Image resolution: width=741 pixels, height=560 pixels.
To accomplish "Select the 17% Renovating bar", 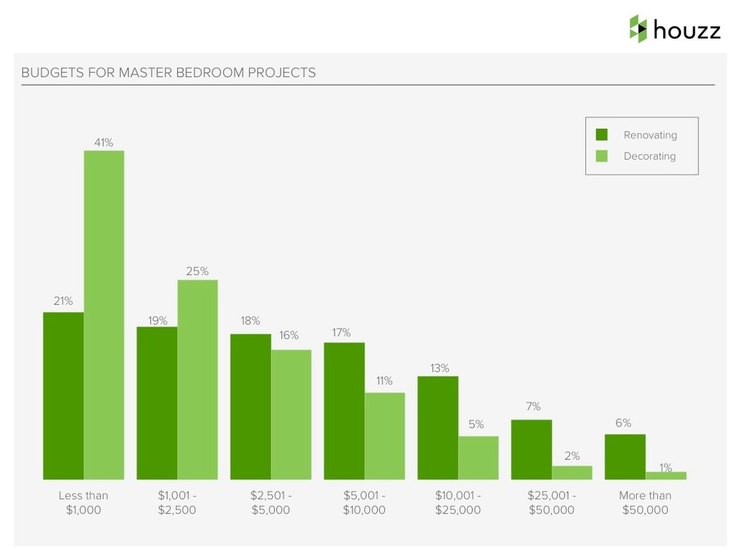I will click(x=344, y=410).
